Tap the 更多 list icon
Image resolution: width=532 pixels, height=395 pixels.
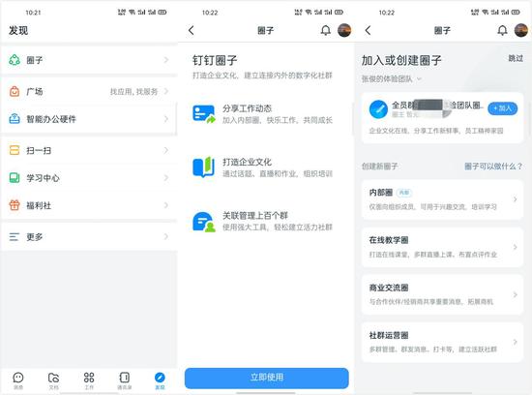(15, 237)
